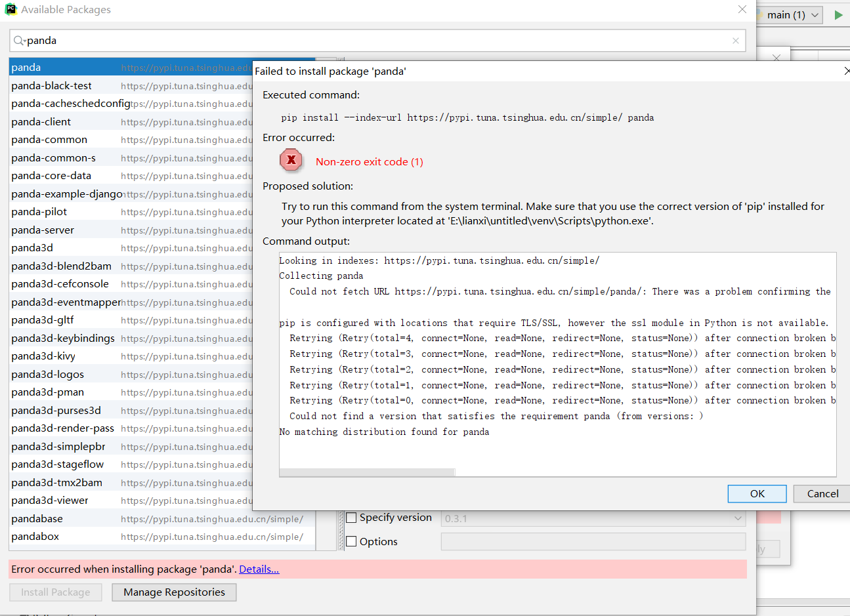This screenshot has height=616, width=850.
Task: Select 'panda-black-test' package
Action: (x=131, y=86)
